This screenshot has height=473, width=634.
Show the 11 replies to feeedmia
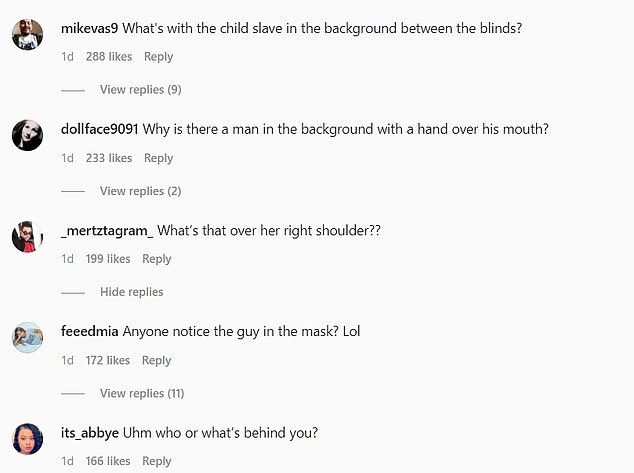point(142,393)
